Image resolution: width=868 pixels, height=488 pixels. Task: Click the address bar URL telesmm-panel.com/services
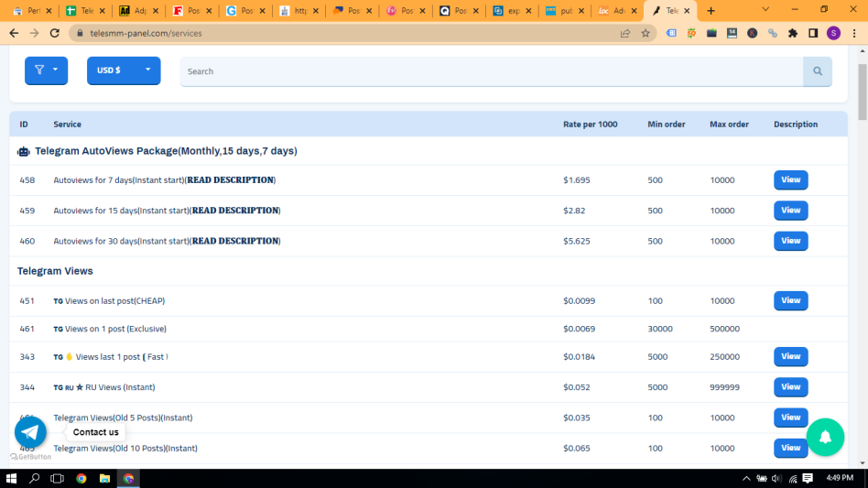point(146,33)
